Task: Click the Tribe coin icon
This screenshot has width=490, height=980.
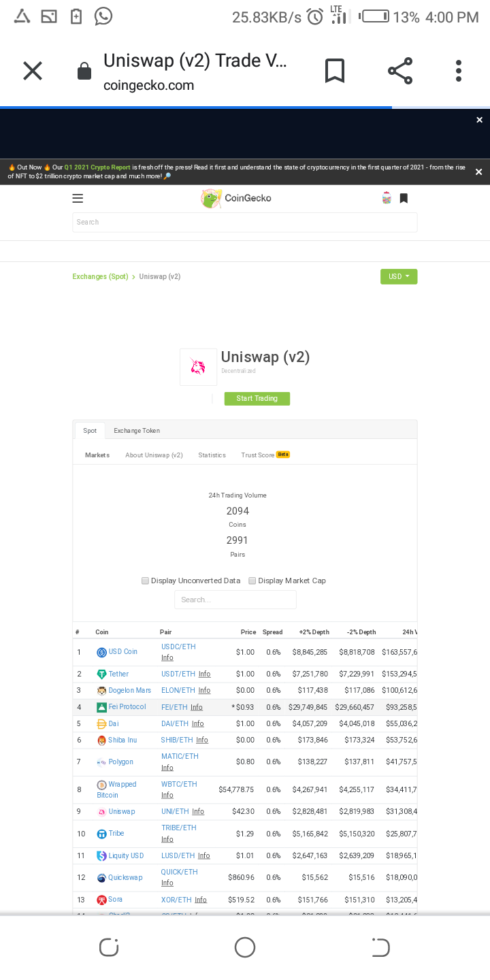Action: point(101,834)
